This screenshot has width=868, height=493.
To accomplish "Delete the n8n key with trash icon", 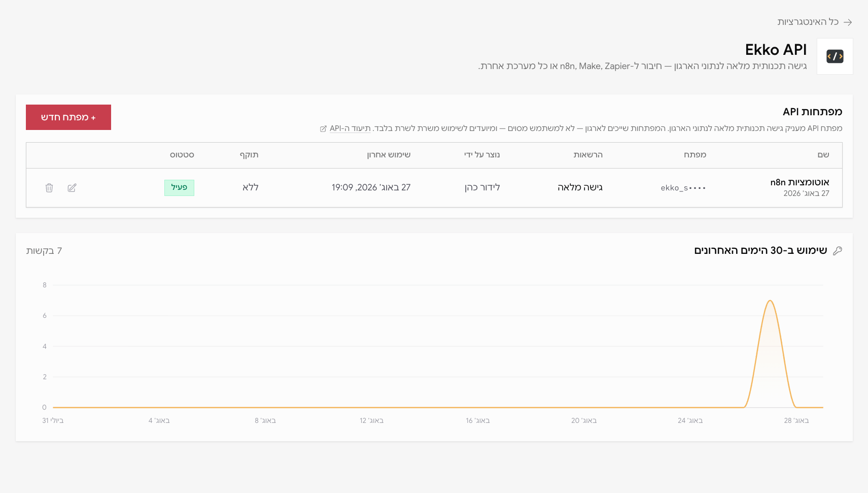I will click(49, 188).
